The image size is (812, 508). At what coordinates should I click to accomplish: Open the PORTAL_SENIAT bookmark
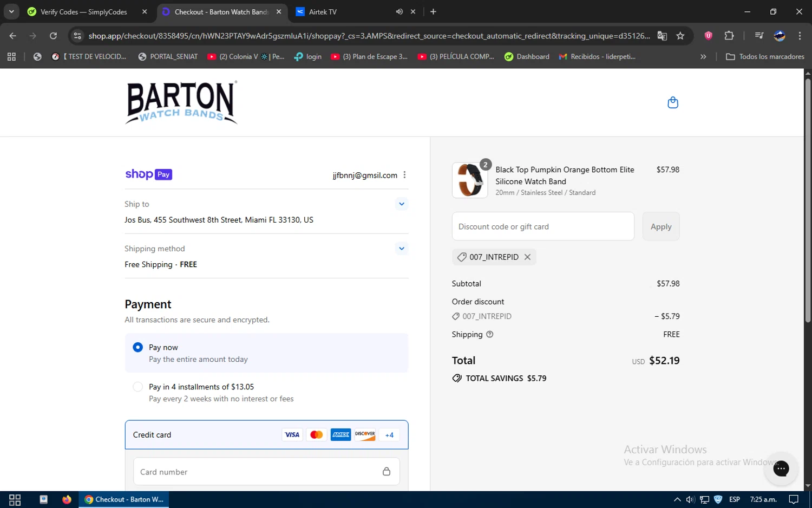[168, 56]
